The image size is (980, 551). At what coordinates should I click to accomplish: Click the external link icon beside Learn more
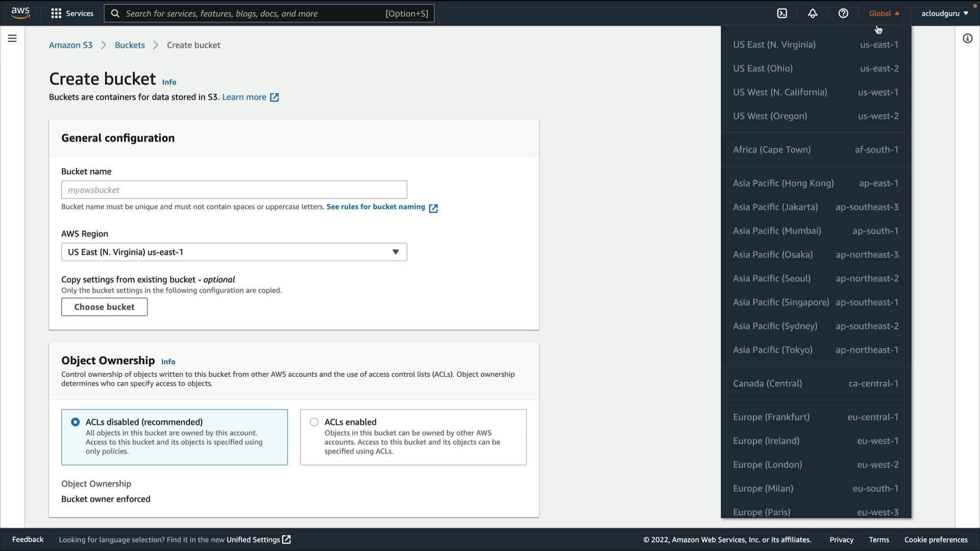pyautogui.click(x=274, y=97)
